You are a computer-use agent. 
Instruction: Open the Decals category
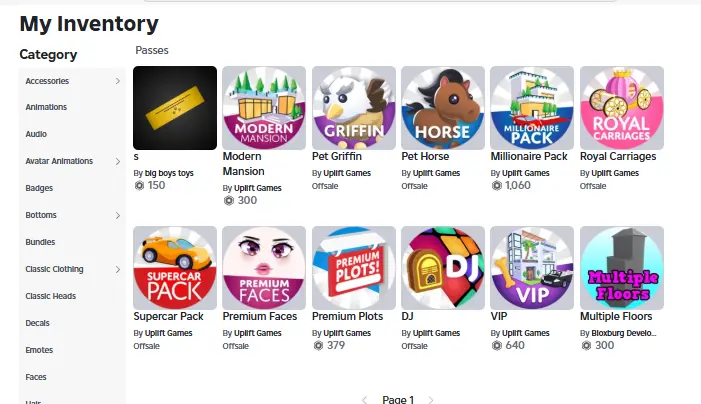pyautogui.click(x=38, y=323)
